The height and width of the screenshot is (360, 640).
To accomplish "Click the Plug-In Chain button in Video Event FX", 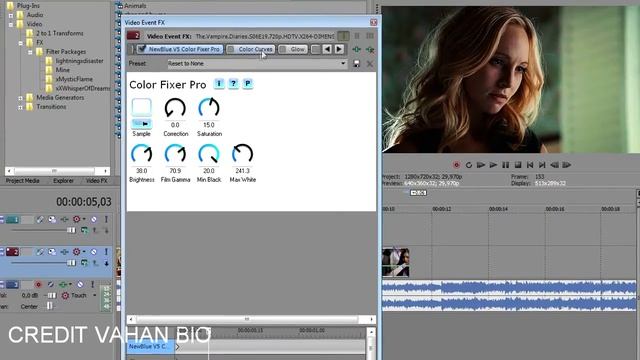I will click(x=357, y=49).
